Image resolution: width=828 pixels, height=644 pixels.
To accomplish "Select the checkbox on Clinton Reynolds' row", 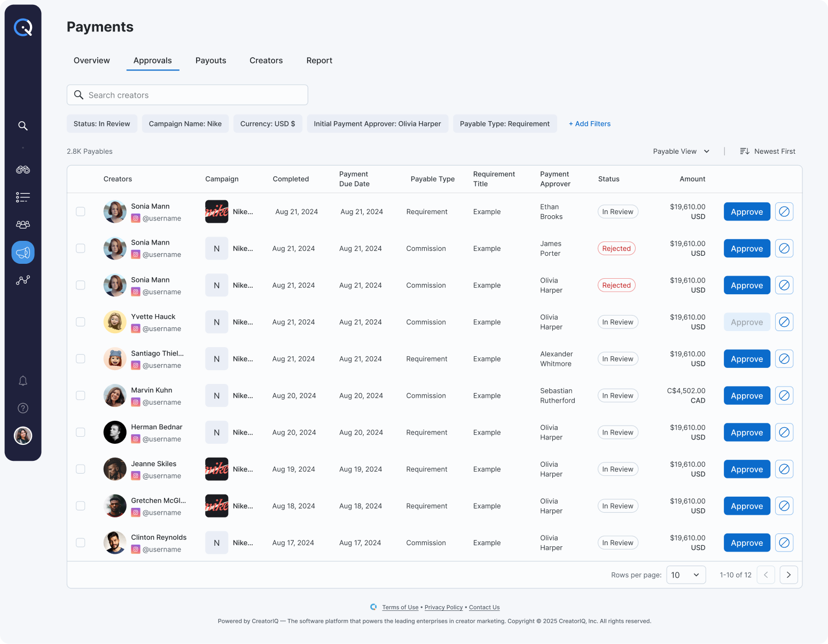I will 80,542.
